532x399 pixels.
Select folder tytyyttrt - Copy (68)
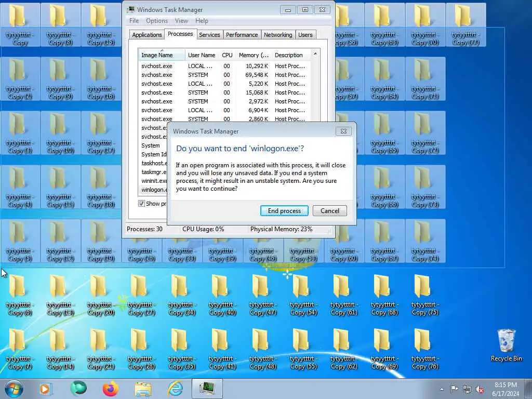(x=384, y=296)
